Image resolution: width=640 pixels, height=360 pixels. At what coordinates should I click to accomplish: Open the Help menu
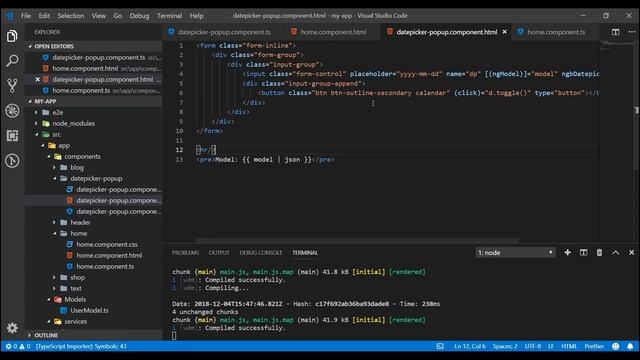click(x=196, y=16)
